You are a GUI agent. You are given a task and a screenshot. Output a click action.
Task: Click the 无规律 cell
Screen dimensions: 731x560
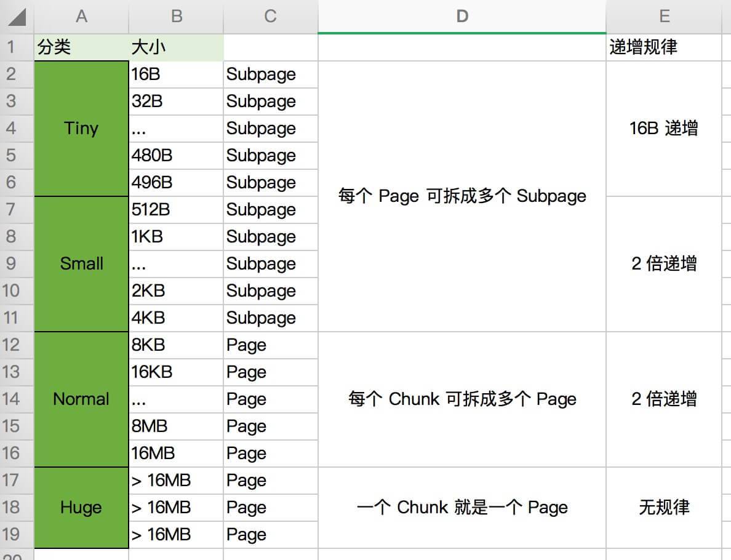coord(664,508)
